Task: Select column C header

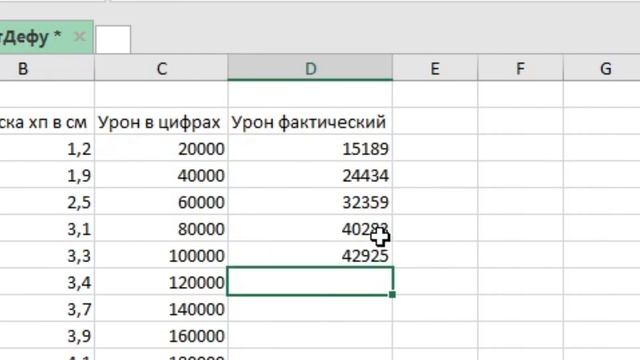Action: click(x=161, y=68)
